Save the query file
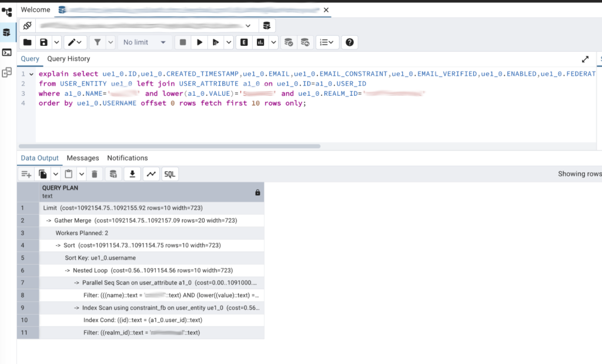Image resolution: width=602 pixels, height=364 pixels. click(44, 42)
